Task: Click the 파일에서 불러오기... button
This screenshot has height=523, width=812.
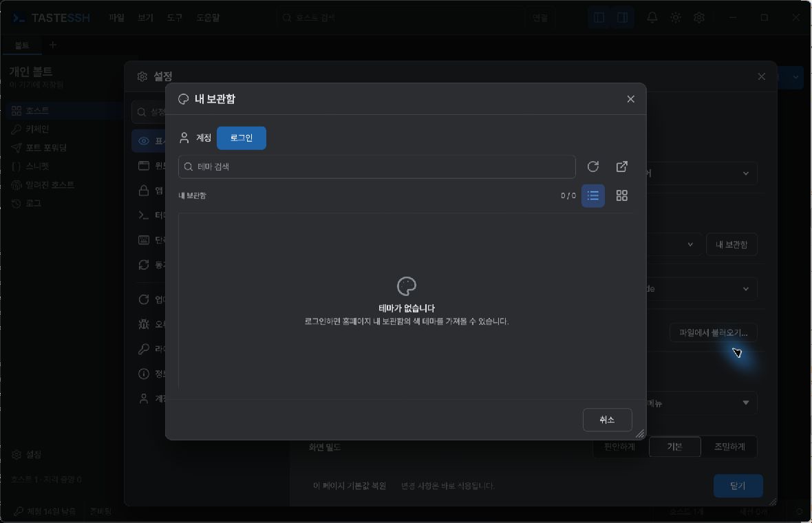Action: 713,333
